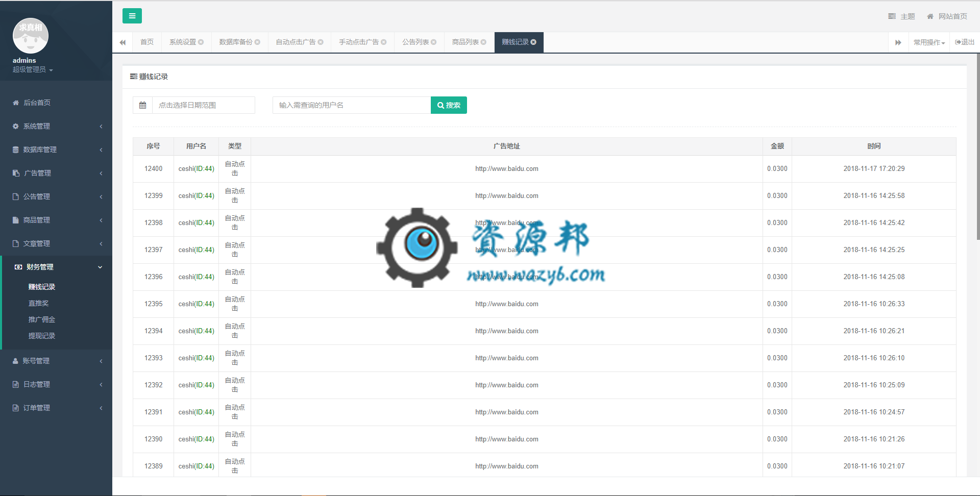Select 推广佣金 in the sidebar submenu

[x=42, y=319]
